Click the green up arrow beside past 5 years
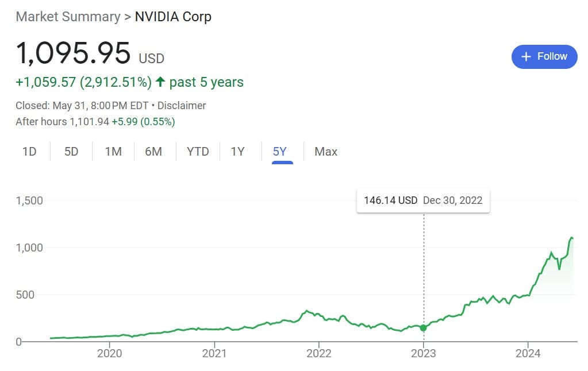Screen dimensions: 588x371 [160, 82]
